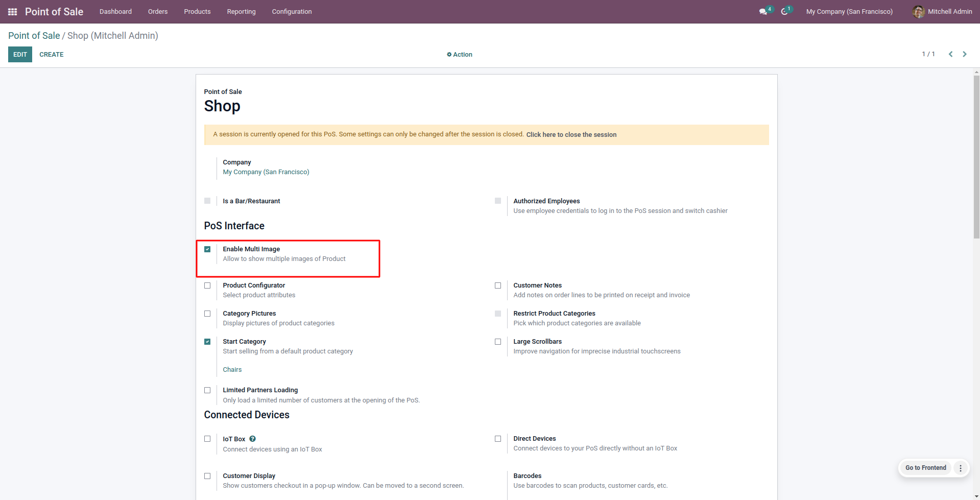Click 'Shop (Mitchell Admin)' breadcrumb text

coord(113,36)
